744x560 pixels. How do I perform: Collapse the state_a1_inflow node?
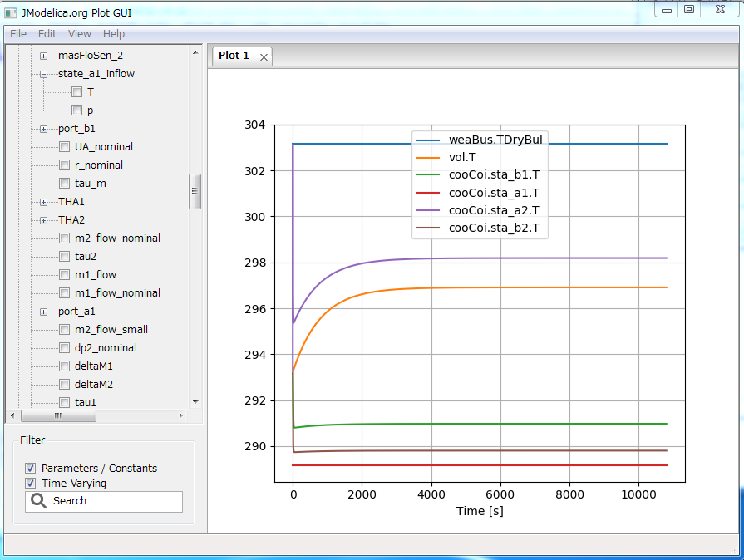point(42,73)
